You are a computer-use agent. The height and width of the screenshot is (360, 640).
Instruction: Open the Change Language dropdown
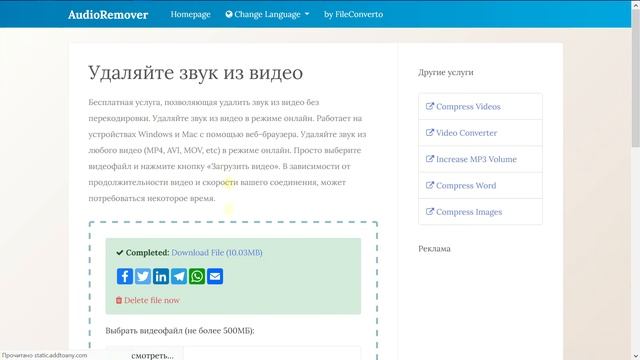click(x=267, y=14)
